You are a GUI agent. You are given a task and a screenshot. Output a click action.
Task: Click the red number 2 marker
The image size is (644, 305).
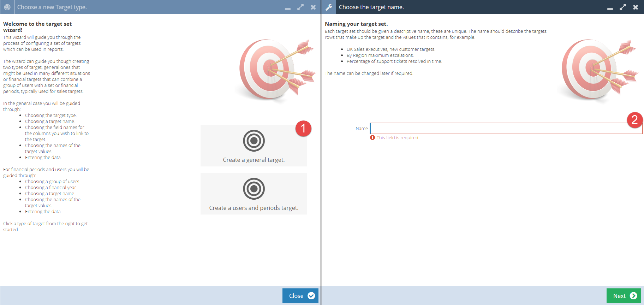634,120
